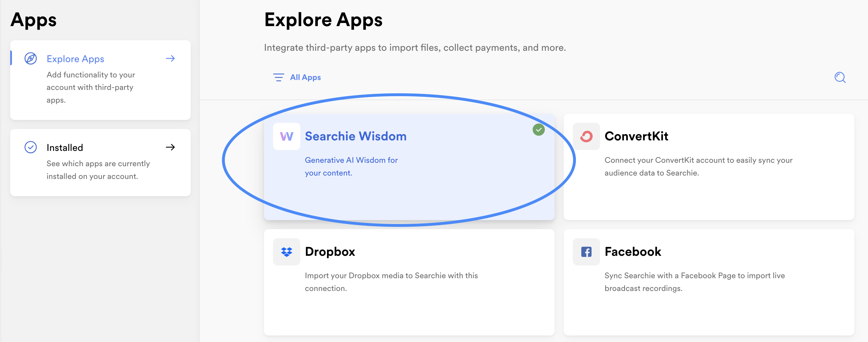Screen dimensions: 868x342
Task: Click the green installed checkmark on Searchie Wisdom
Action: (x=538, y=130)
